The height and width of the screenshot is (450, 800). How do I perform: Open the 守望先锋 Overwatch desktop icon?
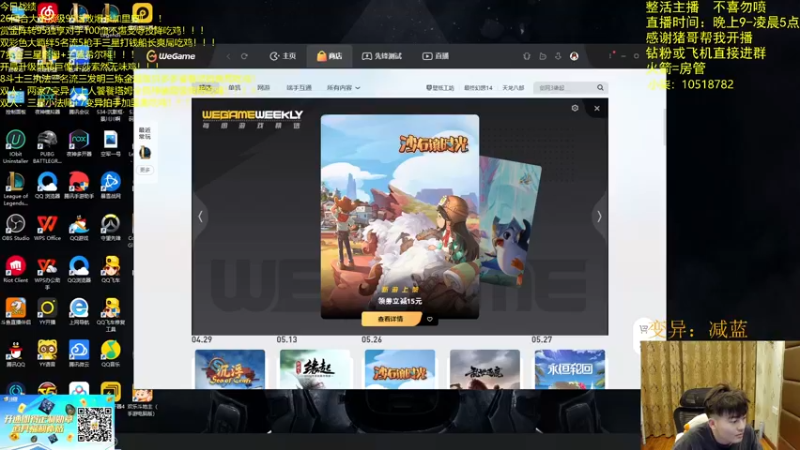(110, 227)
